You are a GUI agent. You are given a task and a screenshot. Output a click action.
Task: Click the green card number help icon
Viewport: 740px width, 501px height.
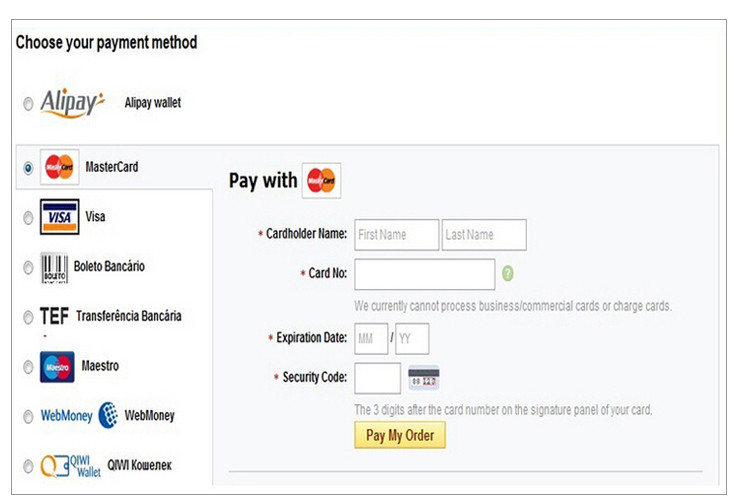(x=508, y=273)
